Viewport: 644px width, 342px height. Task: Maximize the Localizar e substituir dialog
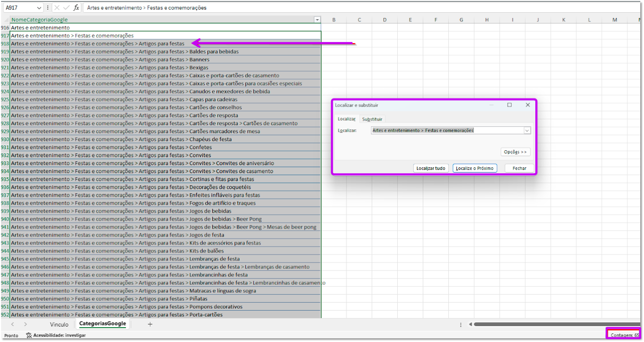[509, 105]
